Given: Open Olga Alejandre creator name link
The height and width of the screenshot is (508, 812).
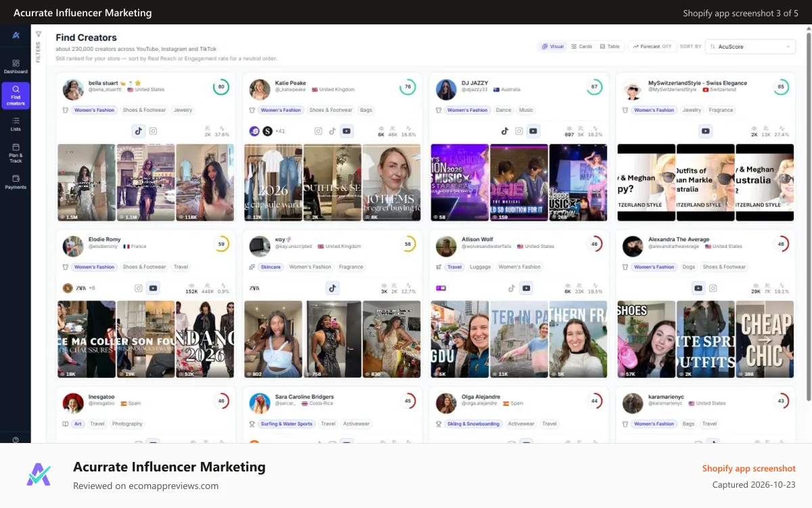Looking at the screenshot, I should coord(481,397).
